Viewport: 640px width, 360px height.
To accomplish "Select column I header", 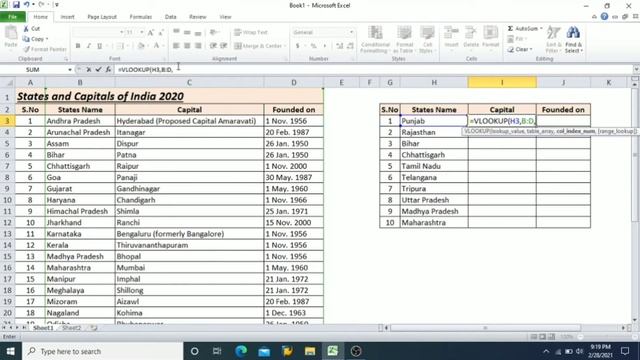I will [502, 82].
